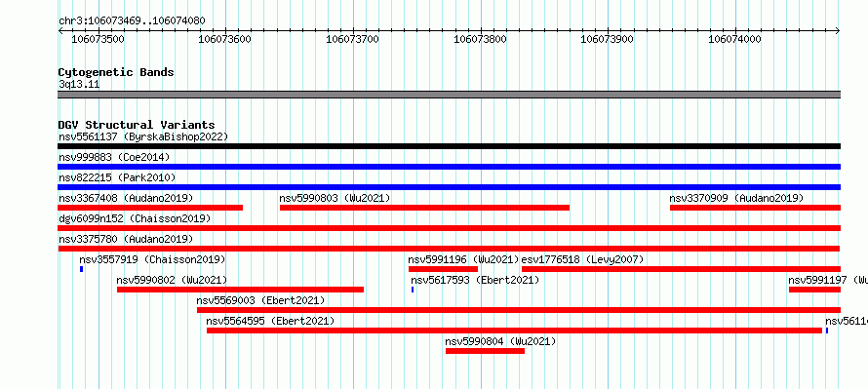
Task: Open the nsv3367408 (Audano2019) red feature
Action: pos(150,208)
